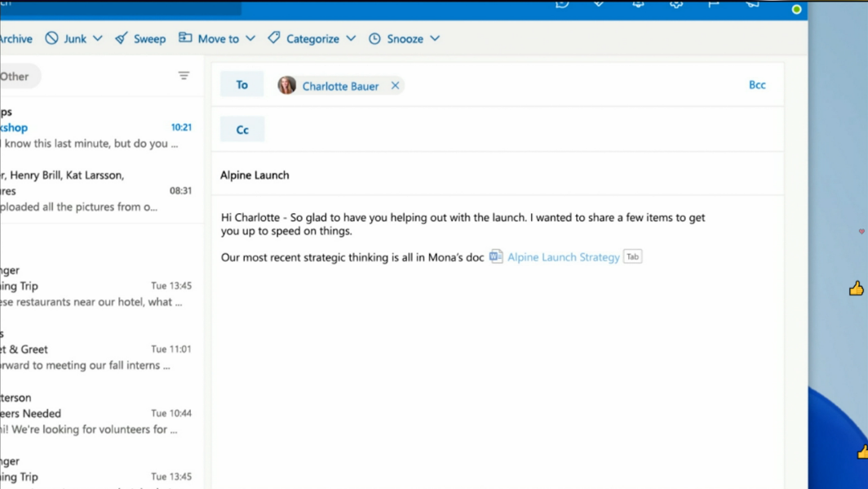Click the Snooze clock icon

(374, 38)
